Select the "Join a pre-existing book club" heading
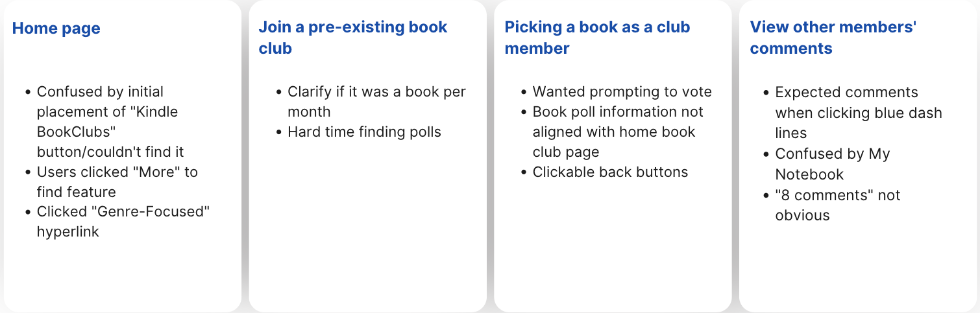980x313 pixels. pyautogui.click(x=353, y=38)
